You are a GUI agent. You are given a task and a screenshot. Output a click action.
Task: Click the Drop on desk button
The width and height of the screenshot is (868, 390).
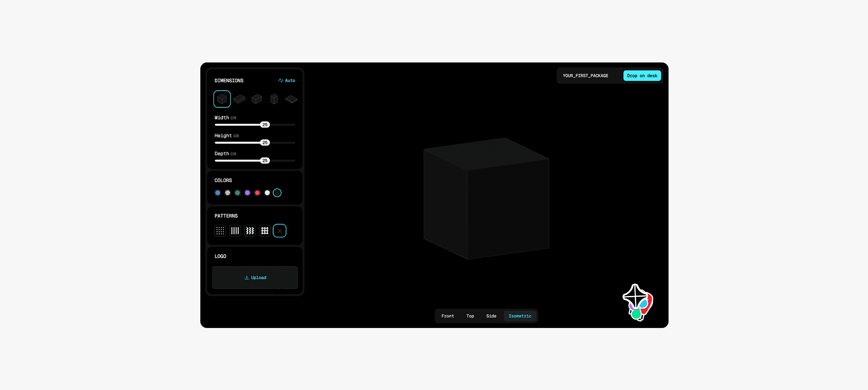pos(642,76)
